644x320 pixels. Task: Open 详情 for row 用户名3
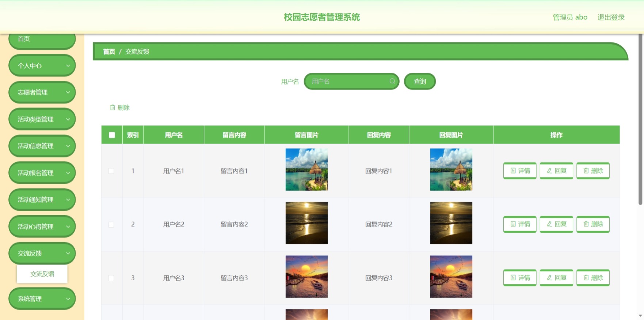pos(520,278)
